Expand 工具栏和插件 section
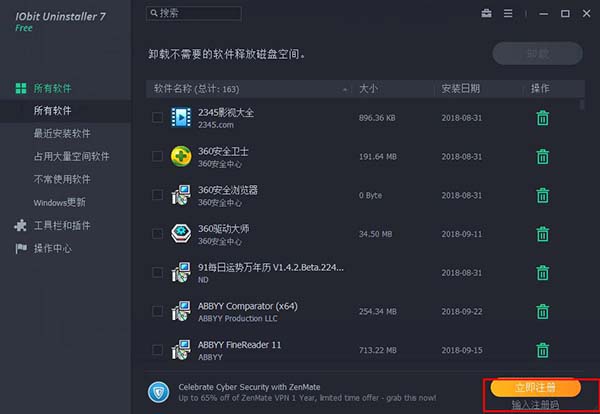The height and width of the screenshot is (414, 600). 62,225
